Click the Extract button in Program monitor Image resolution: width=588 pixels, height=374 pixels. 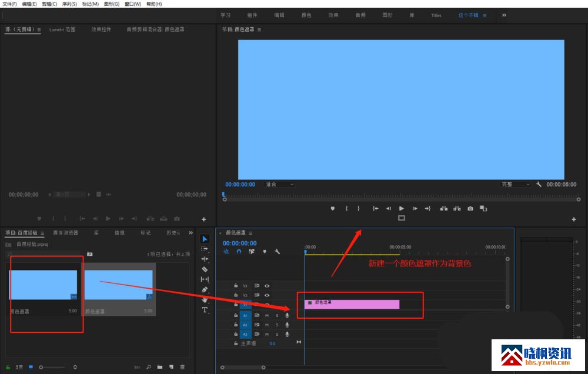(x=457, y=209)
